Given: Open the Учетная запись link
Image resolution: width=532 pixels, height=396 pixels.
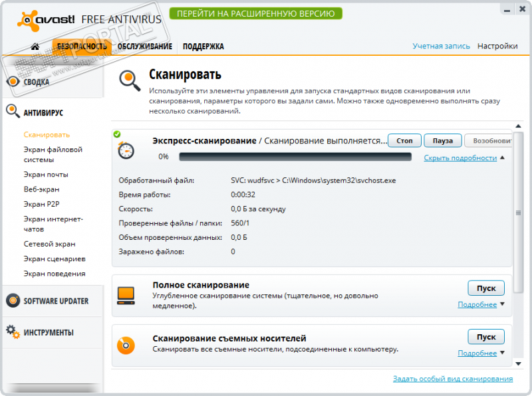Looking at the screenshot, I should coord(441,46).
